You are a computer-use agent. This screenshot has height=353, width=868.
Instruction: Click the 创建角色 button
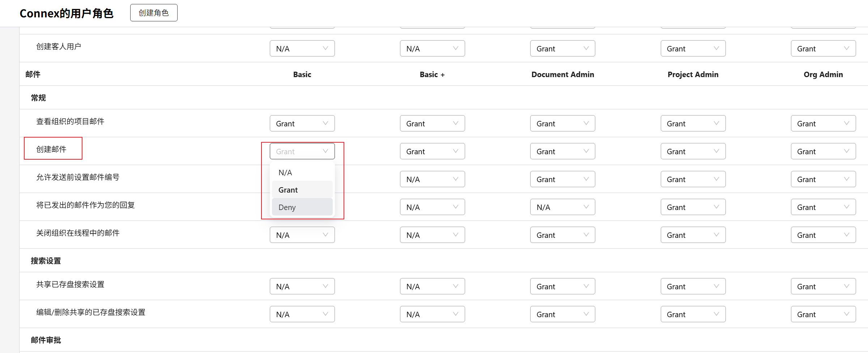pos(154,13)
